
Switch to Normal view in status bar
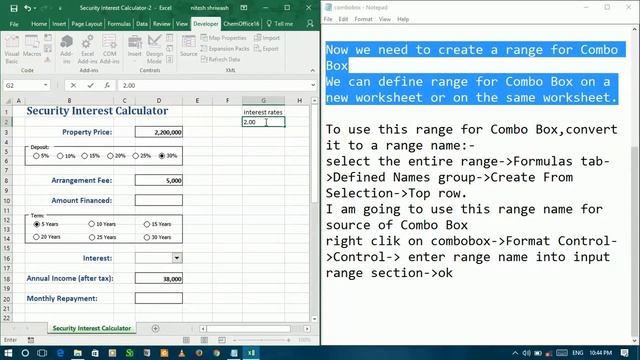186,340
